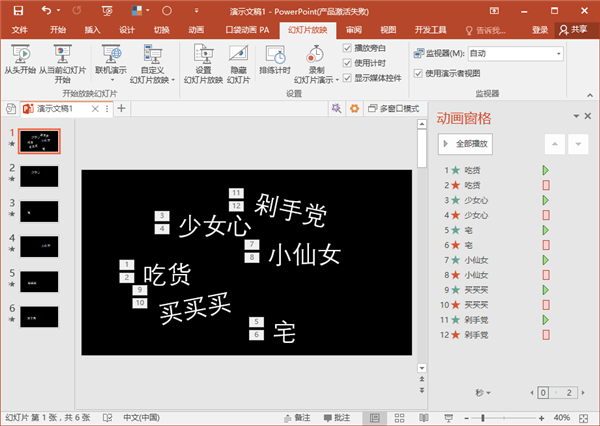Start slideshow from current slide (从当前幻灯片开始)
The image size is (600, 426).
point(62,64)
